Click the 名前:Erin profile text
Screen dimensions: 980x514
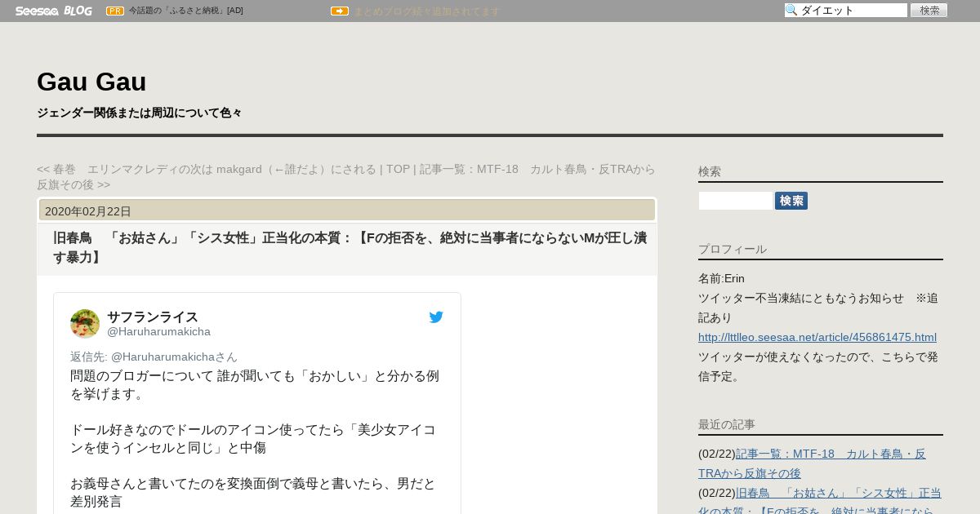pos(721,278)
